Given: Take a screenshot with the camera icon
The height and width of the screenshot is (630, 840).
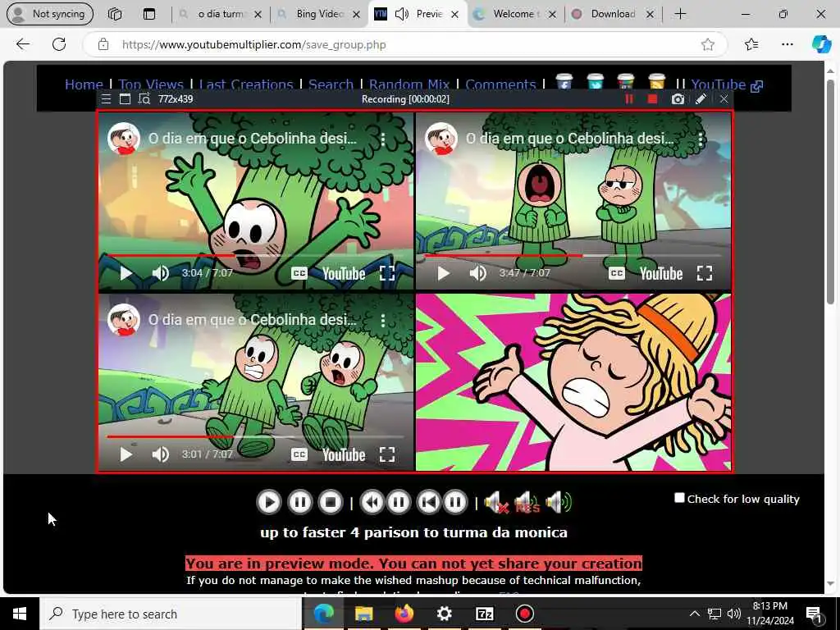Looking at the screenshot, I should (678, 99).
